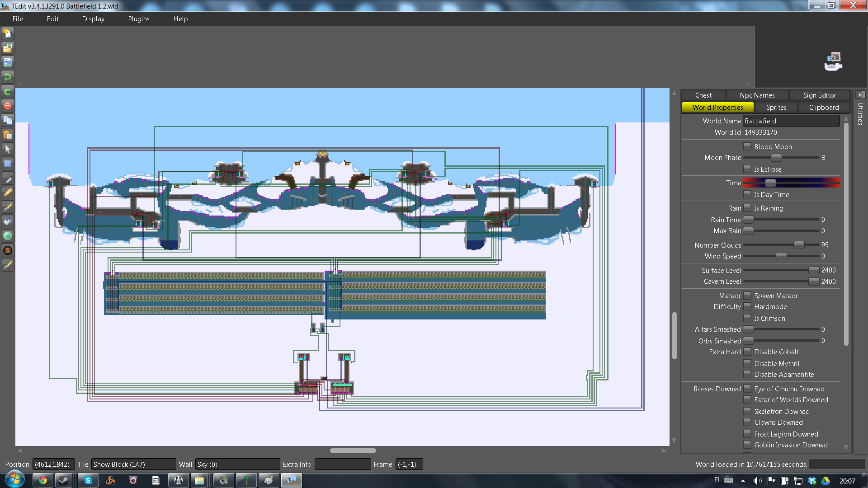Open the Plugins menu

point(138,19)
